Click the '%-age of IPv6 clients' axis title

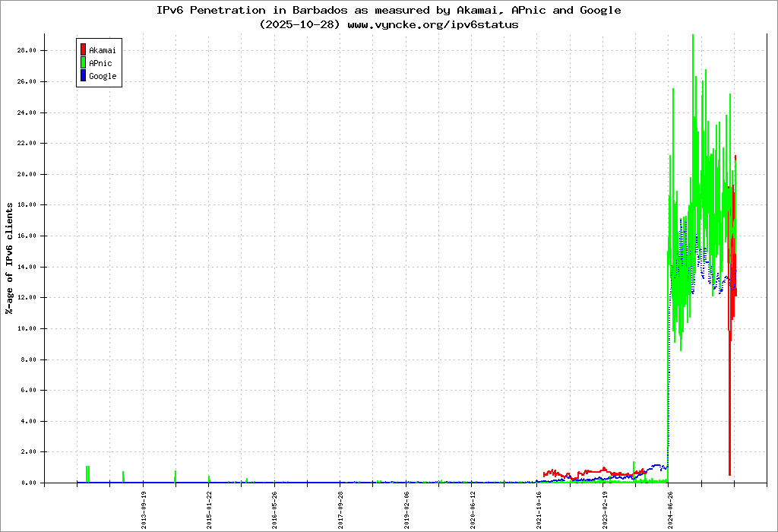point(10,258)
